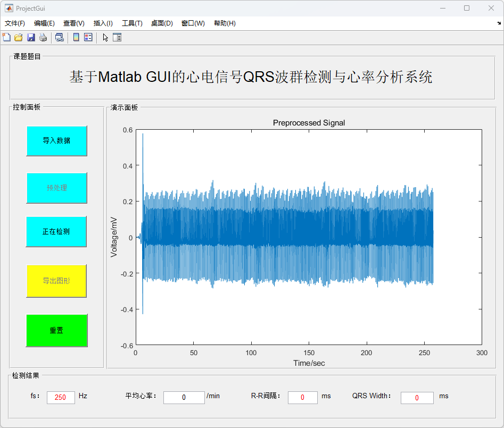Open the Property Inspector toolbar icon
The width and height of the screenshot is (504, 428).
117,37
